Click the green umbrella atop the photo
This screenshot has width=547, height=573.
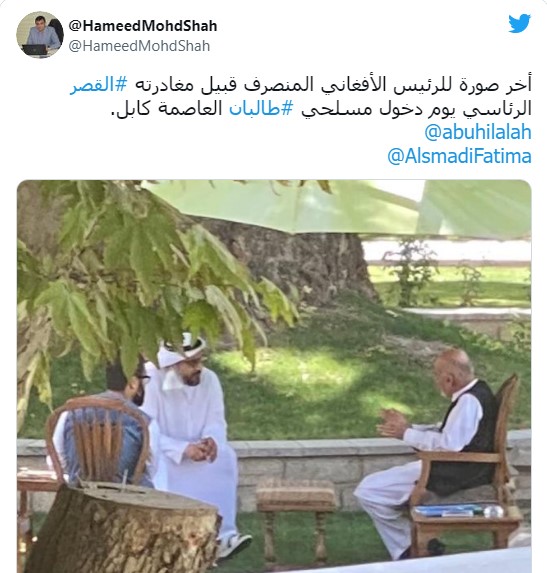[x=338, y=206]
